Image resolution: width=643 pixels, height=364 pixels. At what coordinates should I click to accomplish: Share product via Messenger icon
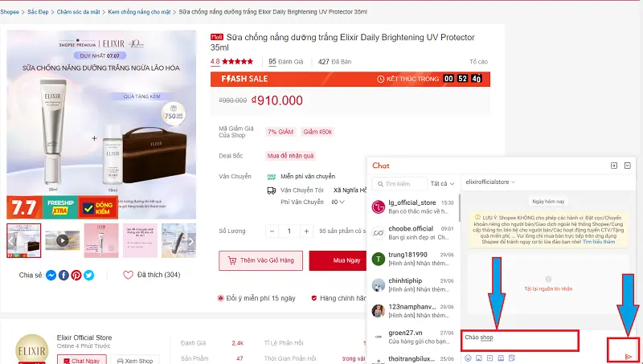pyautogui.click(x=51, y=275)
